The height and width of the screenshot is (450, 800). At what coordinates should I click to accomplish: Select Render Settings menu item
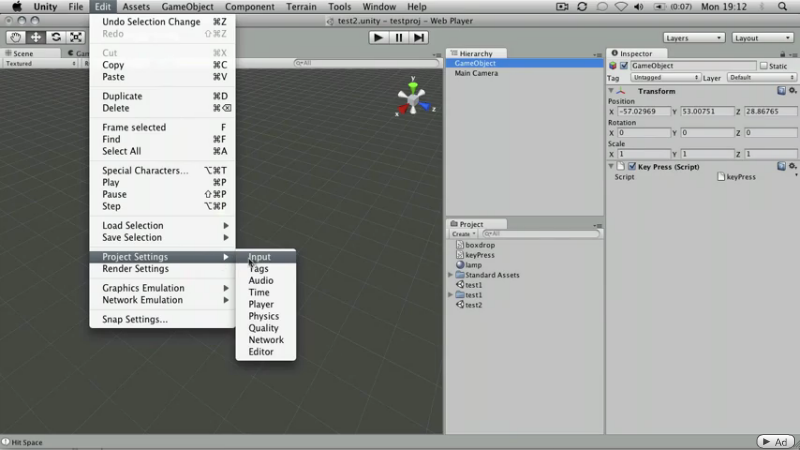pos(162,268)
